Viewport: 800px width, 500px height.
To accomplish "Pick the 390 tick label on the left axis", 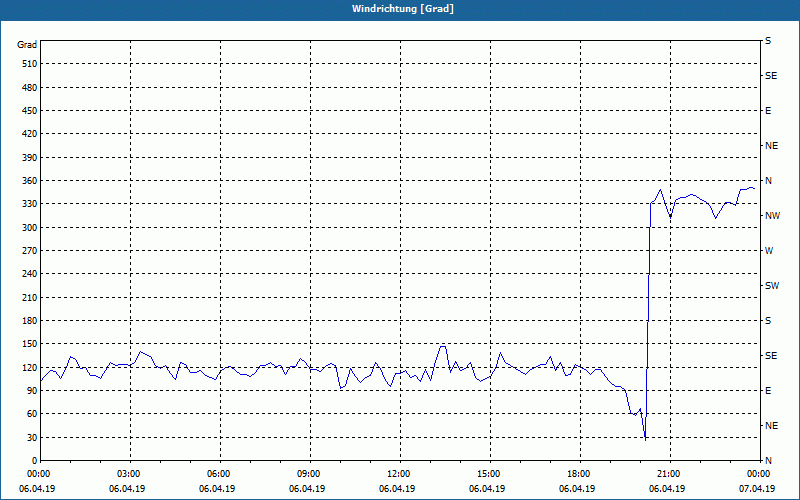I will [30, 157].
